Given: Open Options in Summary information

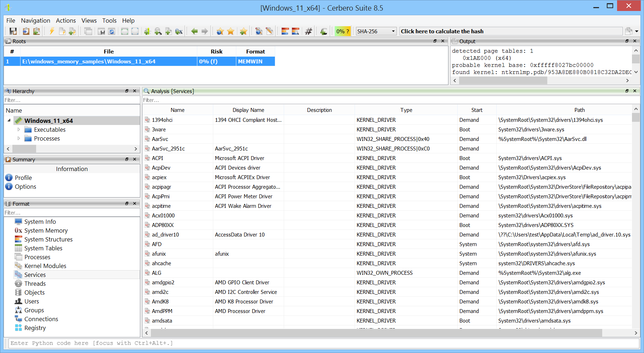Looking at the screenshot, I should click(x=26, y=187).
